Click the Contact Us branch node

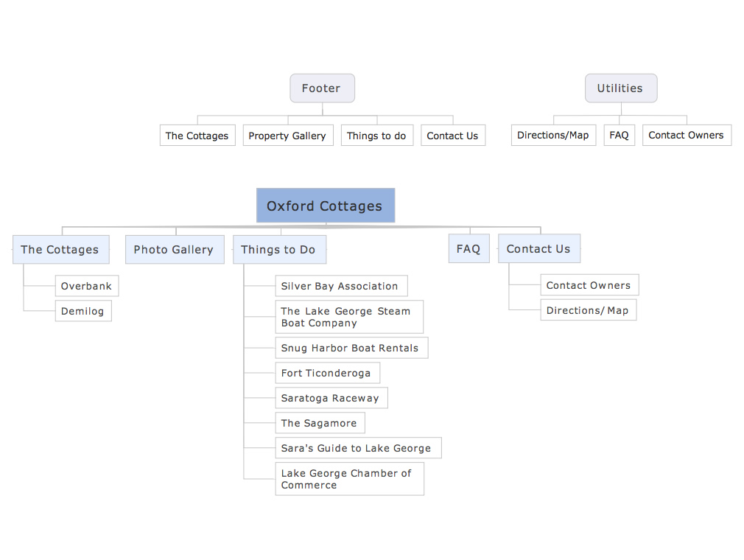[x=539, y=248]
